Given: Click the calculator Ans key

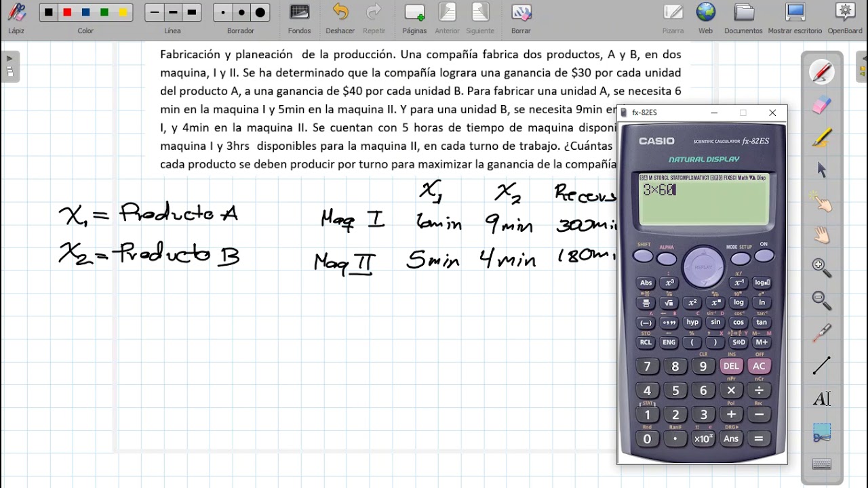Looking at the screenshot, I should click(x=731, y=439).
